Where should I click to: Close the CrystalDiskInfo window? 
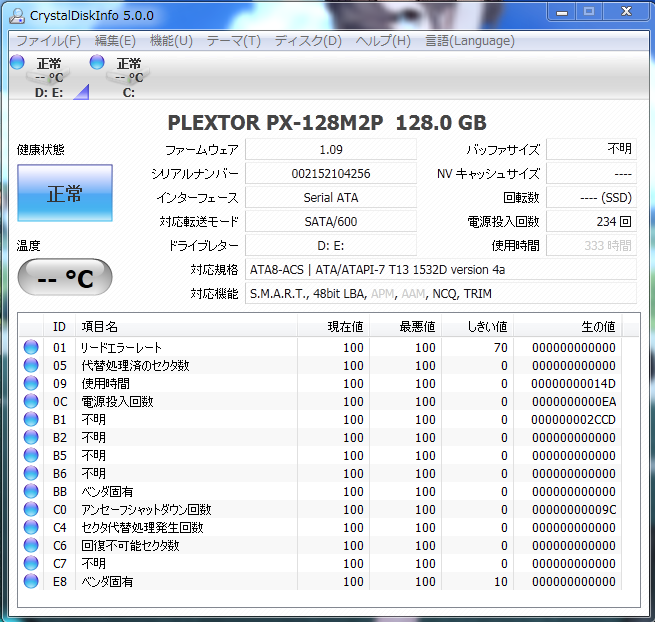(627, 12)
